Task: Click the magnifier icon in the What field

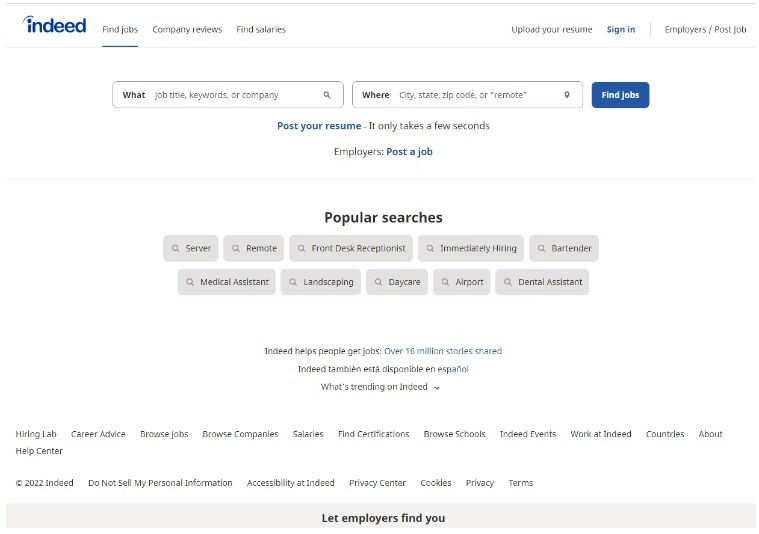Action: (327, 95)
